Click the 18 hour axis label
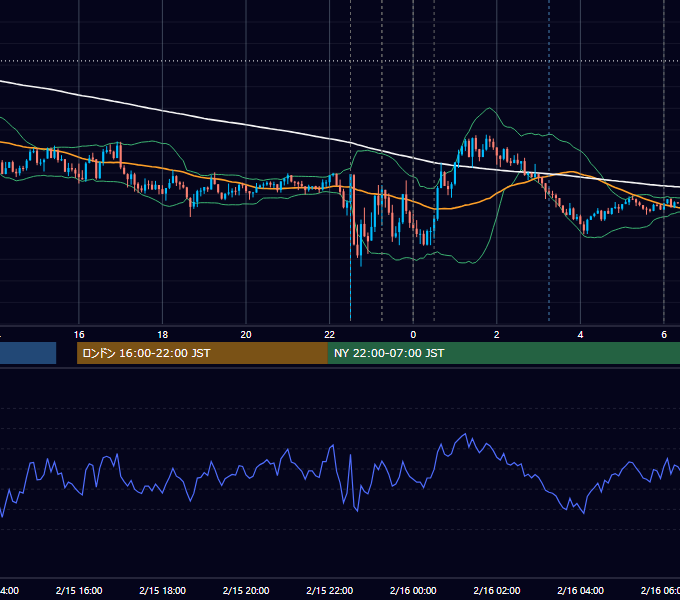Image resolution: width=680 pixels, height=600 pixels. pyautogui.click(x=163, y=335)
